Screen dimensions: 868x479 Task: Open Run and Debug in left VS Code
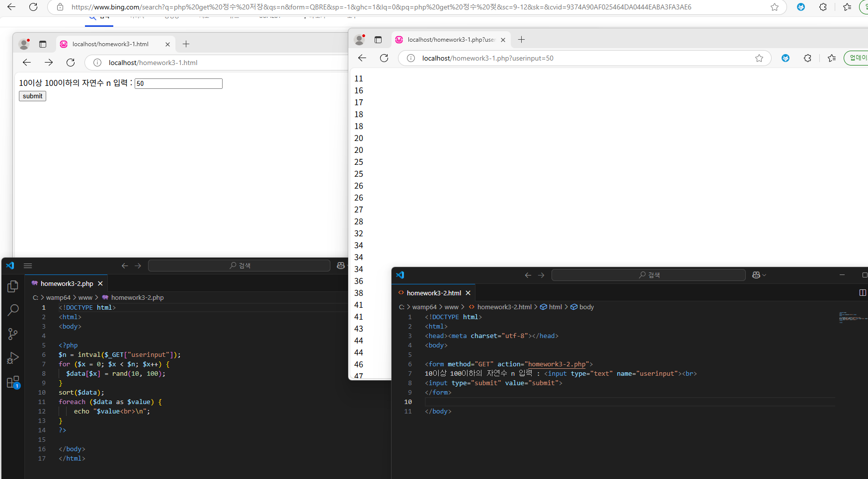(x=13, y=358)
